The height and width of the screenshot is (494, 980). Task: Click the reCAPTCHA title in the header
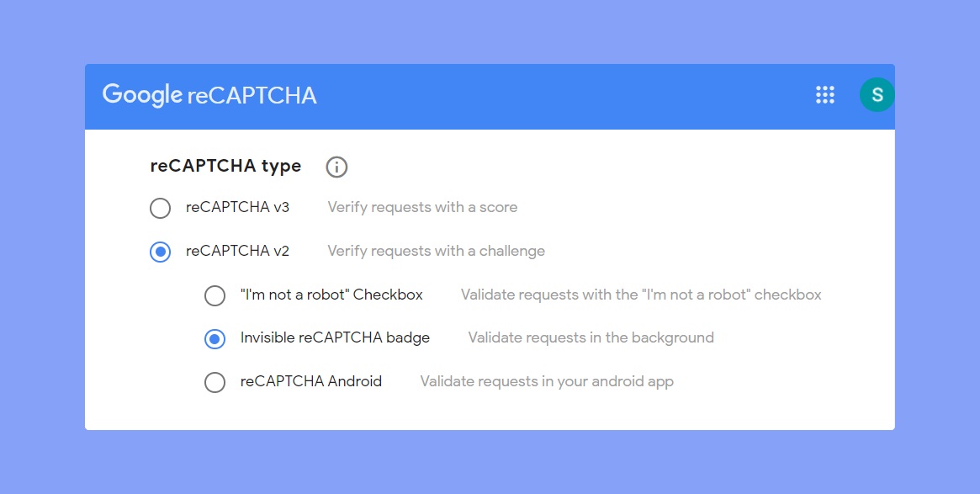coord(252,96)
